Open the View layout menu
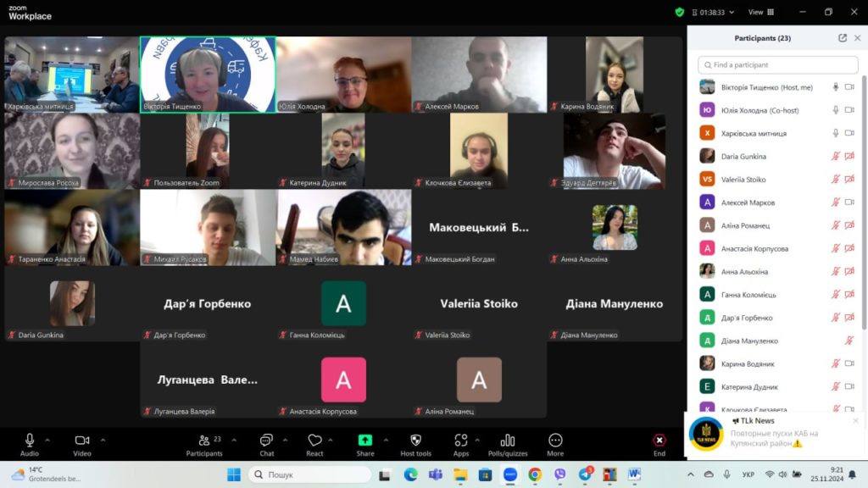 (x=761, y=12)
